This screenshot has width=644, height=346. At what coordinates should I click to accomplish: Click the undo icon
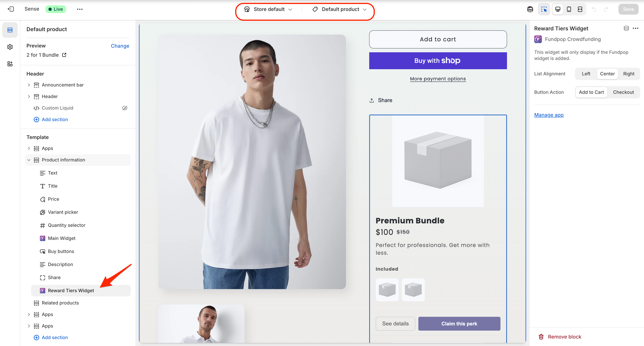[594, 9]
